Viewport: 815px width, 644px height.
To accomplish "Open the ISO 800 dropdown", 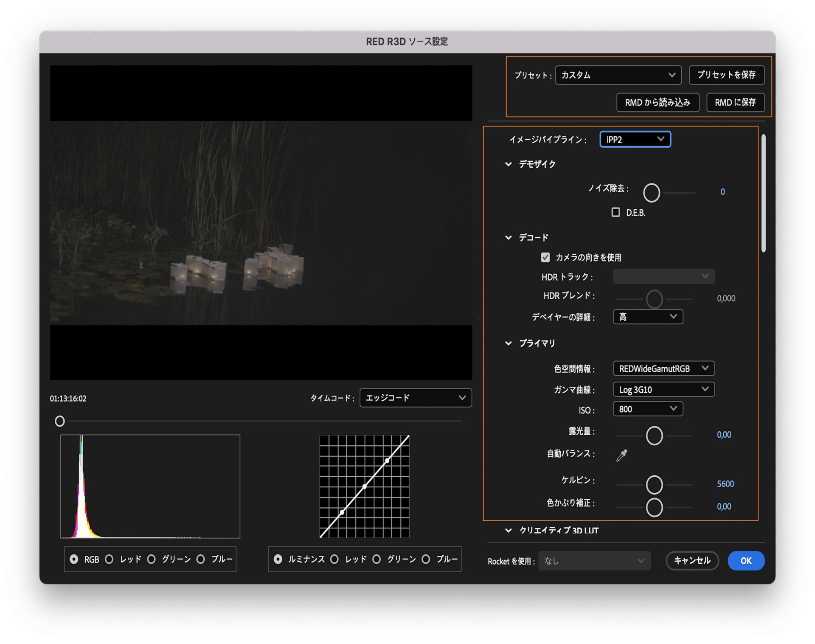I will coord(647,409).
